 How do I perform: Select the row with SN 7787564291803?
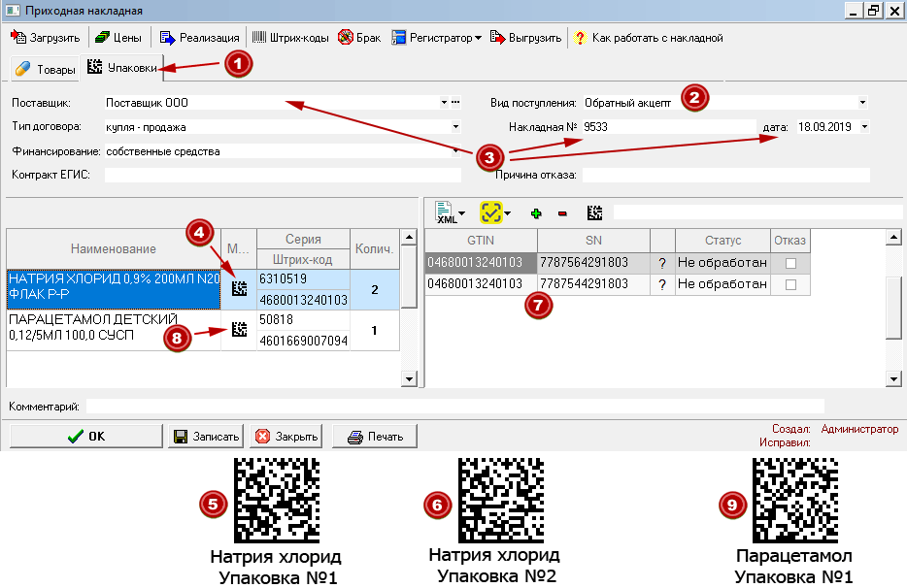(x=618, y=263)
